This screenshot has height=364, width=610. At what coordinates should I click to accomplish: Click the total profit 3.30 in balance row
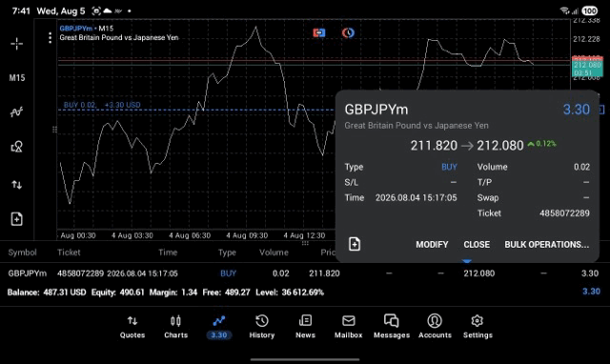(x=591, y=292)
